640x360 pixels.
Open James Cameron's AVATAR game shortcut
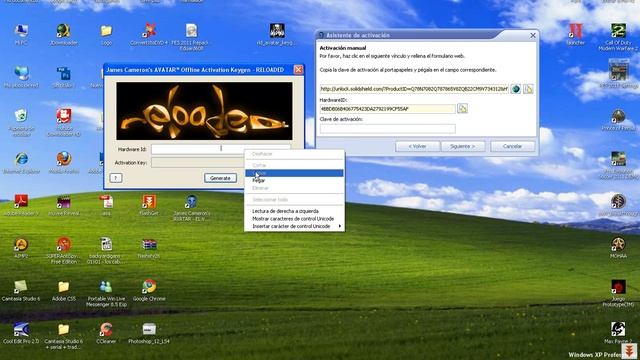191,208
